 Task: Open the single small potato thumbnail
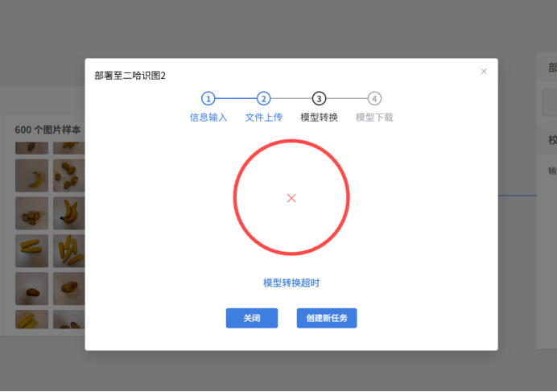click(31, 289)
